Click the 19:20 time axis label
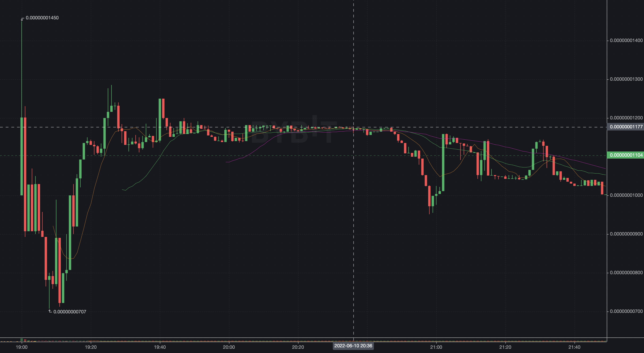 (91, 347)
